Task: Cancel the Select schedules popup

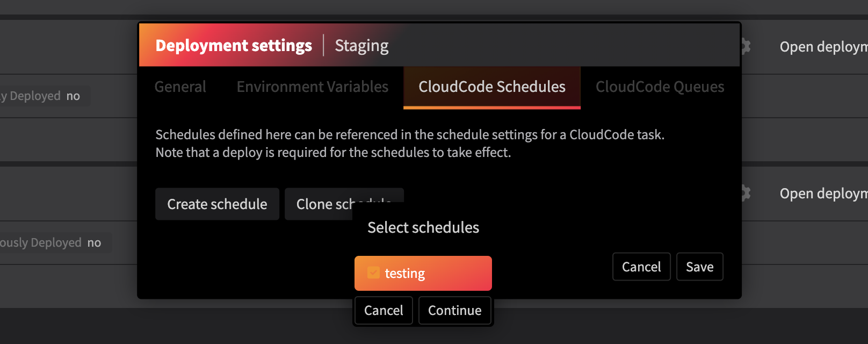Action: pyautogui.click(x=384, y=311)
